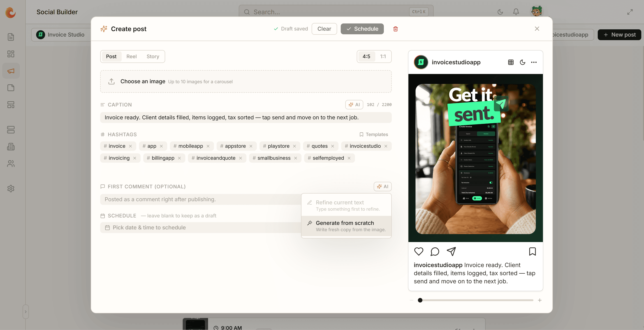Click the heart like icon in preview
This screenshot has width=644, height=330.
pyautogui.click(x=419, y=252)
